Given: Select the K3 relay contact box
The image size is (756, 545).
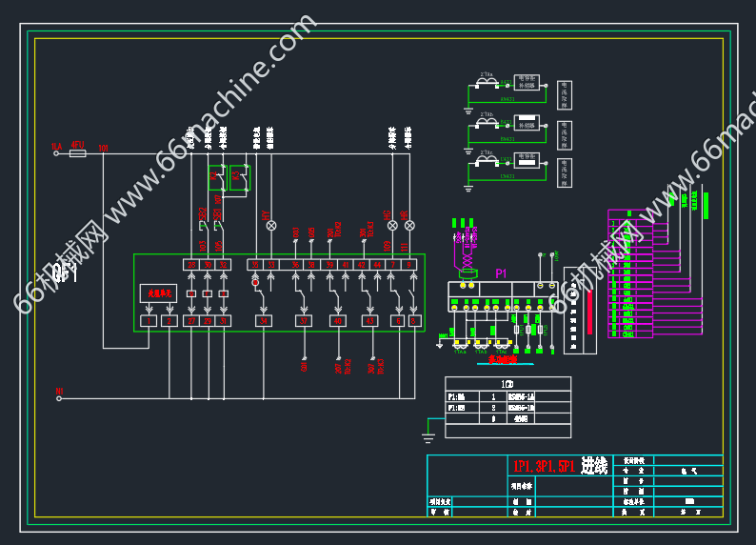Looking at the screenshot, I should coord(240,177).
